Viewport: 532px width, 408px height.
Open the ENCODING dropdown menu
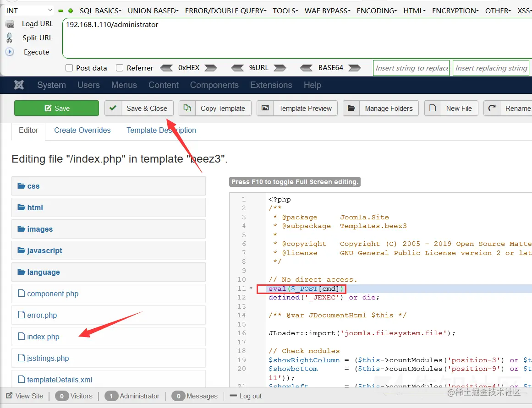pos(377,11)
